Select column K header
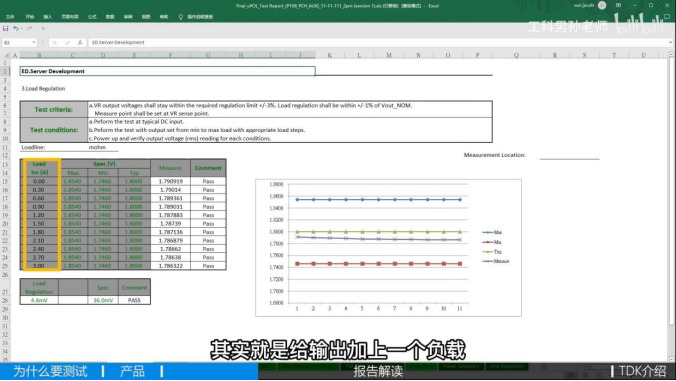Image resolution: width=676 pixels, height=381 pixels. click(329, 55)
